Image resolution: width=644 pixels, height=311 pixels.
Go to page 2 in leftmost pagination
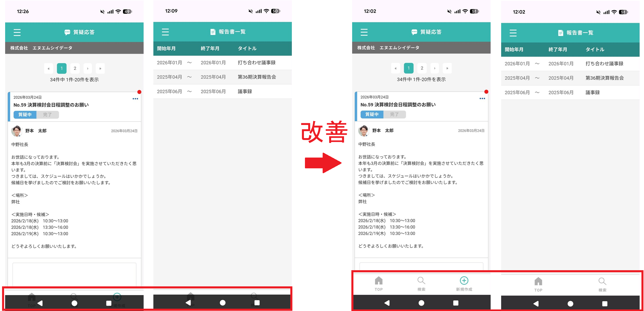click(x=75, y=69)
